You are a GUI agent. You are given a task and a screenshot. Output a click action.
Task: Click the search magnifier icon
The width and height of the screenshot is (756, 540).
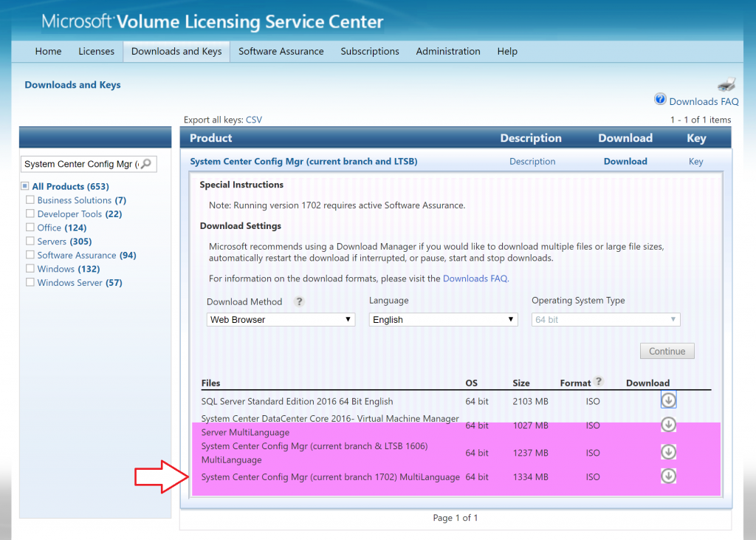(x=146, y=163)
